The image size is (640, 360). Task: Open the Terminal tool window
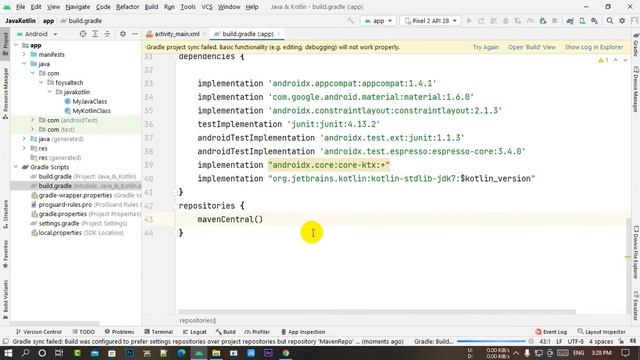(159, 332)
